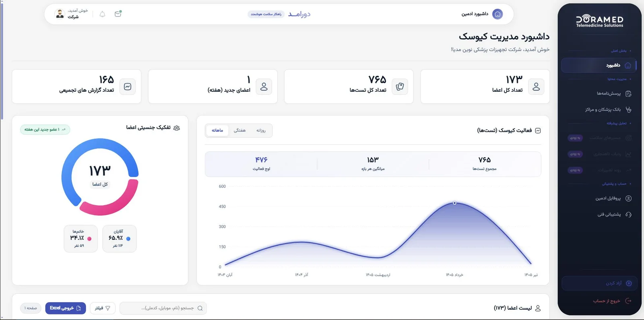
Task: Click the "اردیبهشت ۱۴۰۵" label on the chart axis
Action: point(378,275)
